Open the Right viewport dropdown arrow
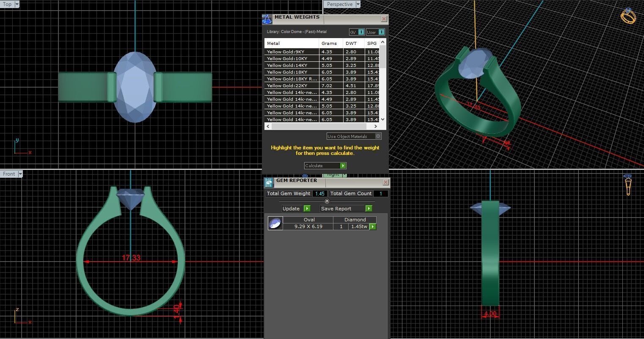 [344, 174]
